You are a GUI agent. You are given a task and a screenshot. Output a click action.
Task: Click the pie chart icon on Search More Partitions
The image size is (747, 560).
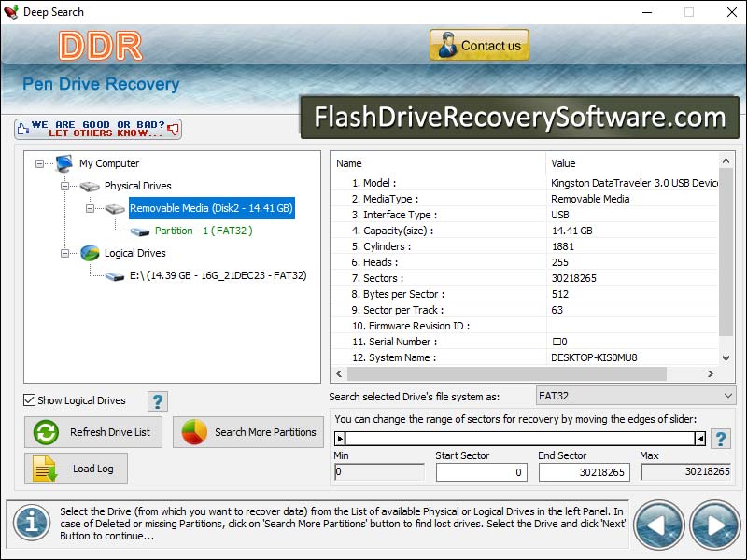(194, 432)
